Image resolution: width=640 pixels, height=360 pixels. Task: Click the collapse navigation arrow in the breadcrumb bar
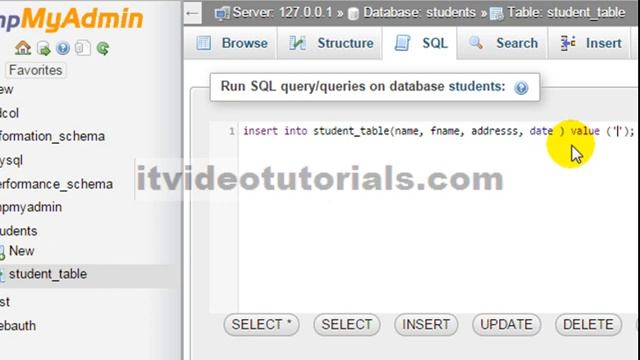192,13
